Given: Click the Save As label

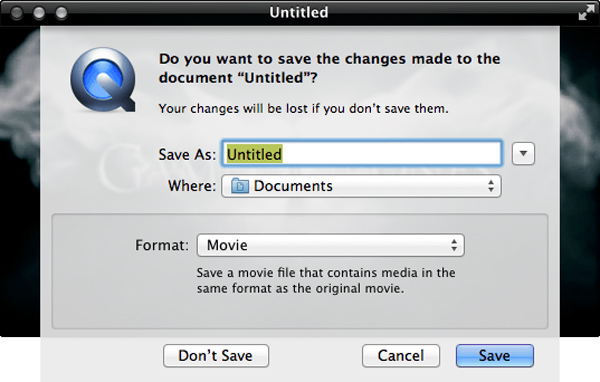Looking at the screenshot, I should click(187, 155).
